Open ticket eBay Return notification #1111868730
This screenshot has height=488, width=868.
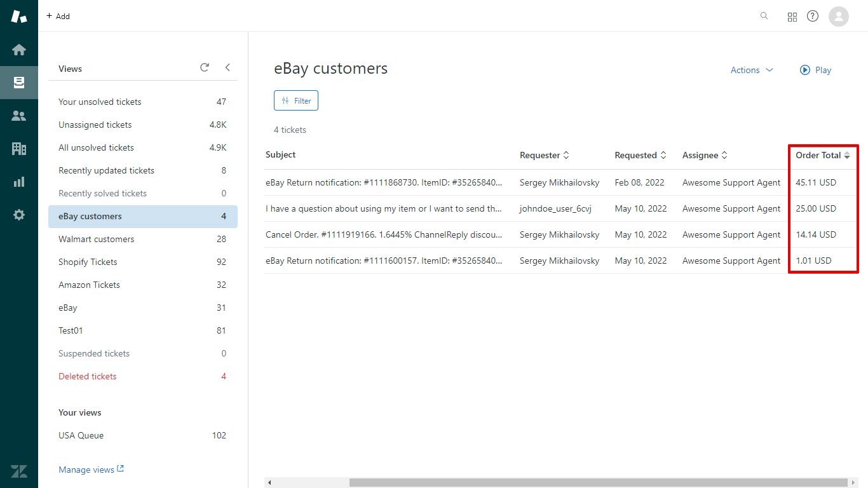tap(384, 182)
